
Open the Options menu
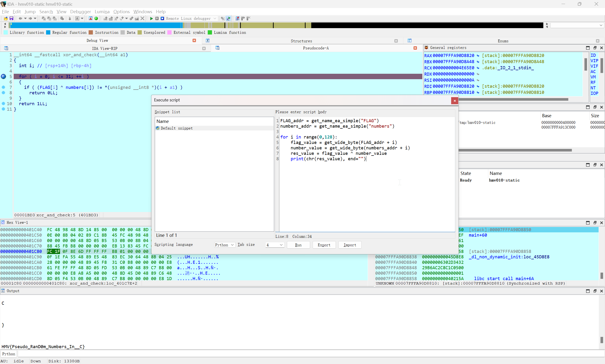[121, 12]
